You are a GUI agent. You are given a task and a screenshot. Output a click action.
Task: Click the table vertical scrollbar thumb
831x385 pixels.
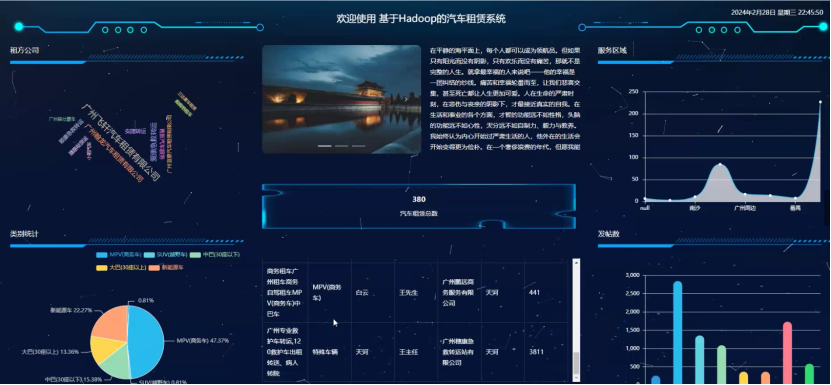point(576,363)
